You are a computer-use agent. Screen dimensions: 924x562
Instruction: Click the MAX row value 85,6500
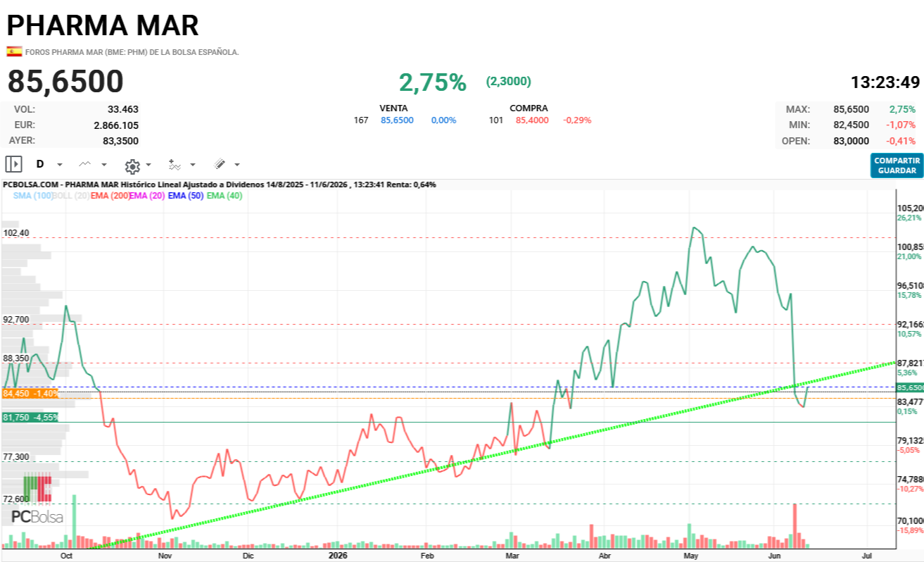coord(851,109)
